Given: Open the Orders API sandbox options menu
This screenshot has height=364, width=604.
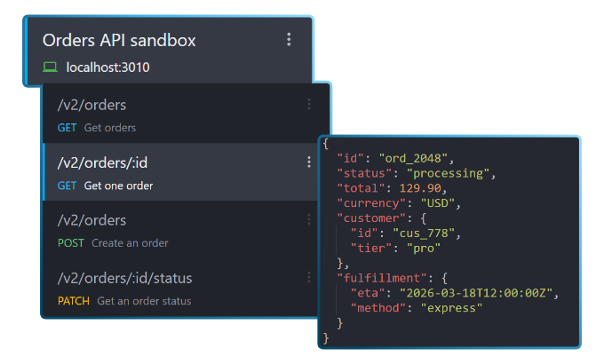Looking at the screenshot, I should 289,39.
